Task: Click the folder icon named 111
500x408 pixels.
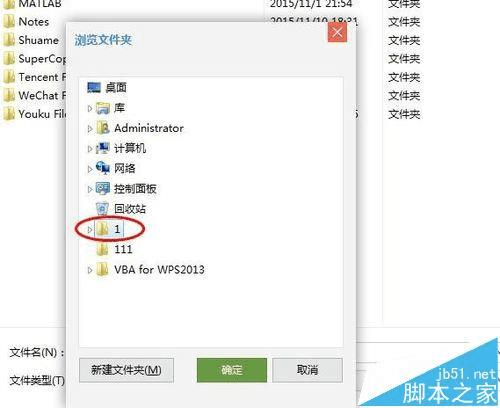Action: point(102,249)
